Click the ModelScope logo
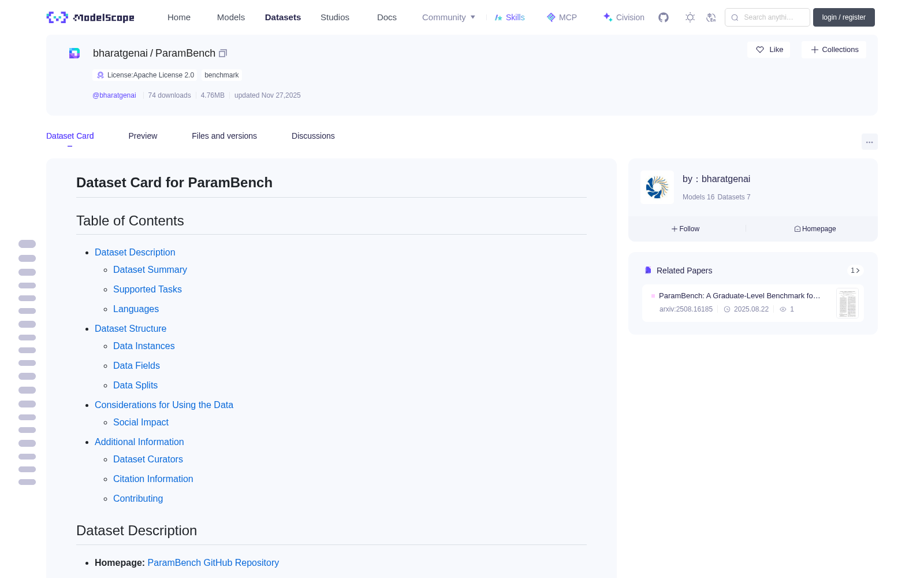The height and width of the screenshot is (578, 924). pos(90,17)
